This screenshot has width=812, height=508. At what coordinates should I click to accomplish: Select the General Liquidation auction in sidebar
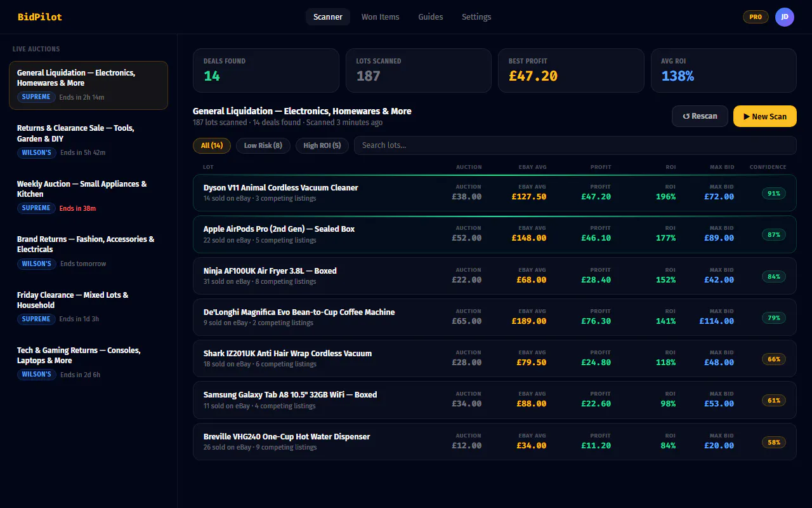pos(88,85)
